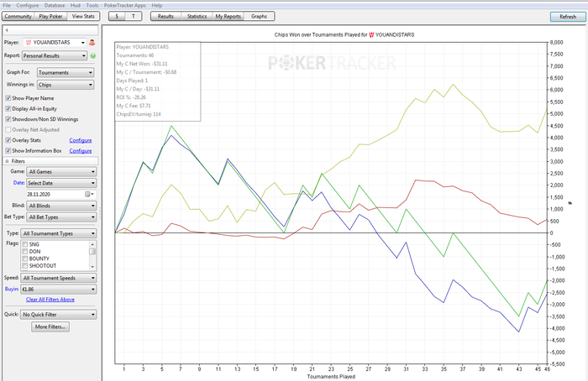Click the Clear All Filters Above link
This screenshot has width=588, height=381.
[50, 300]
